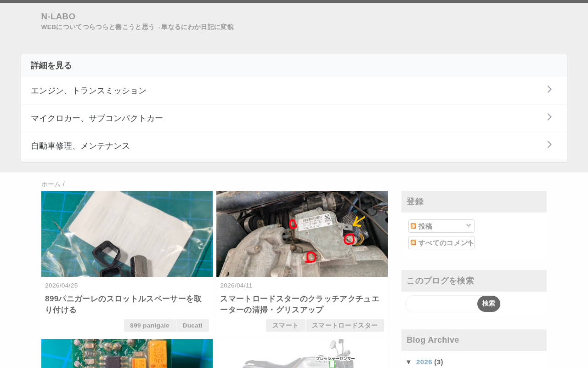Click the 詳細を見る header

tap(51, 65)
